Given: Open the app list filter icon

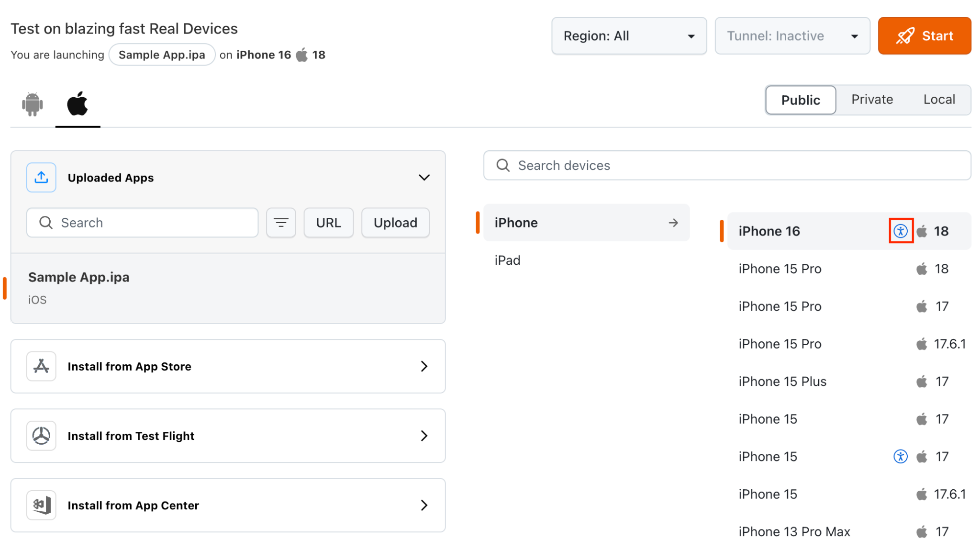Looking at the screenshot, I should (281, 223).
